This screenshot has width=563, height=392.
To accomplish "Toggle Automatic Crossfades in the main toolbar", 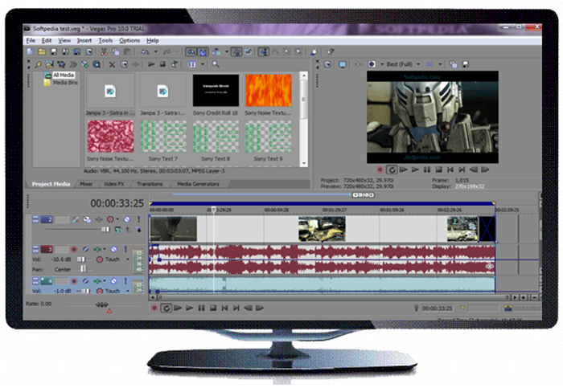I will pos(203,52).
